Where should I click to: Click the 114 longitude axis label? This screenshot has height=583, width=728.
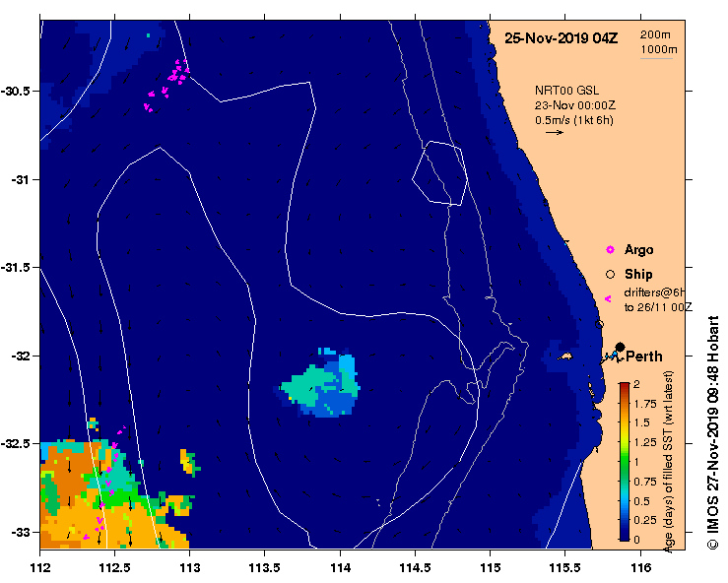340,567
